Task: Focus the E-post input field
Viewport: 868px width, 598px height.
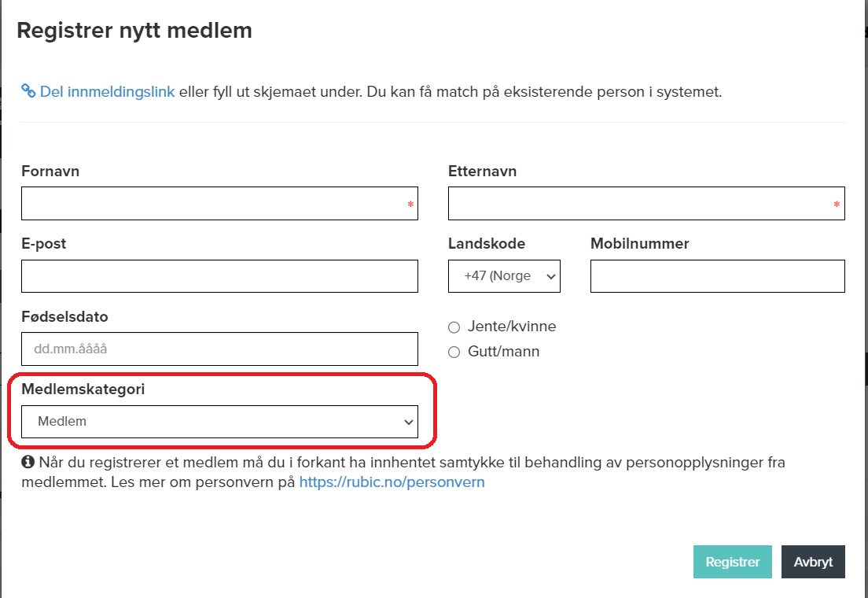Action: (220, 276)
